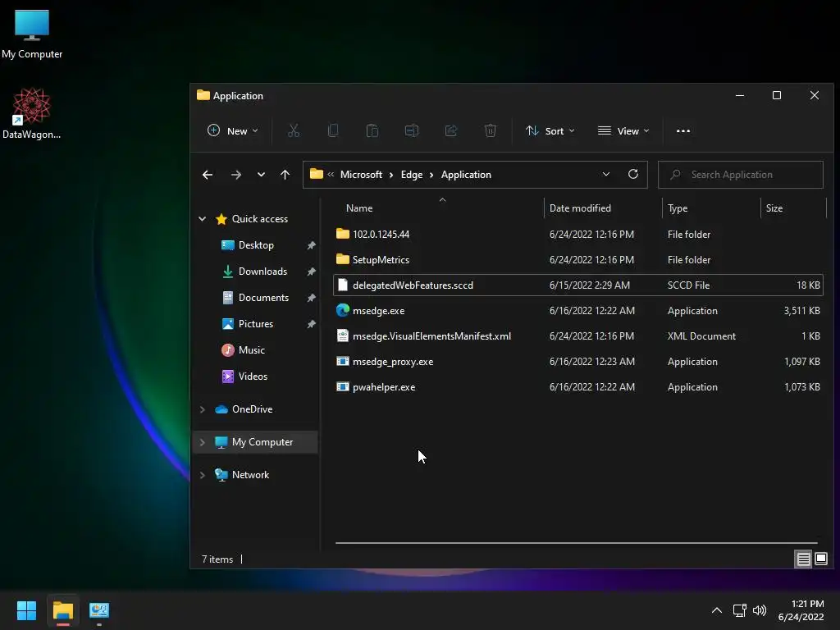Image resolution: width=840 pixels, height=630 pixels.
Task: Open the recent locations dropdown arrow
Action: pos(261,175)
